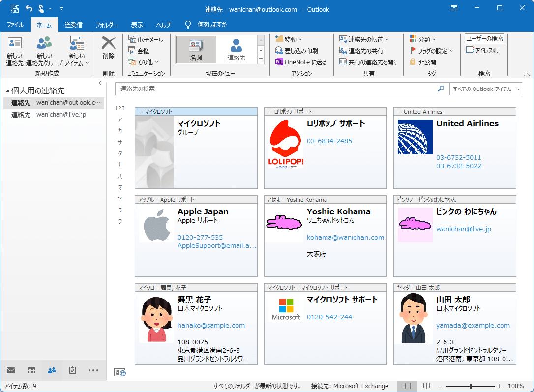Switch to 連絡先 card view
The image size is (534, 392).
[237, 50]
